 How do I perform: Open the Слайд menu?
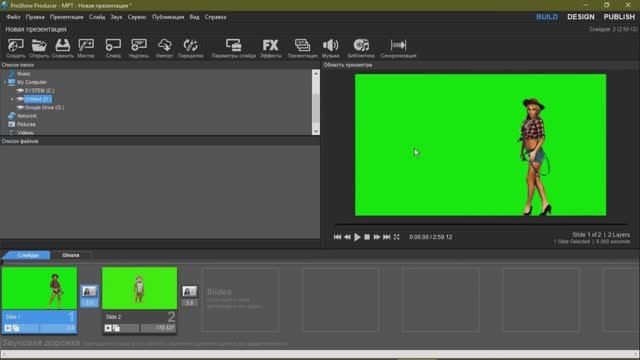point(97,17)
